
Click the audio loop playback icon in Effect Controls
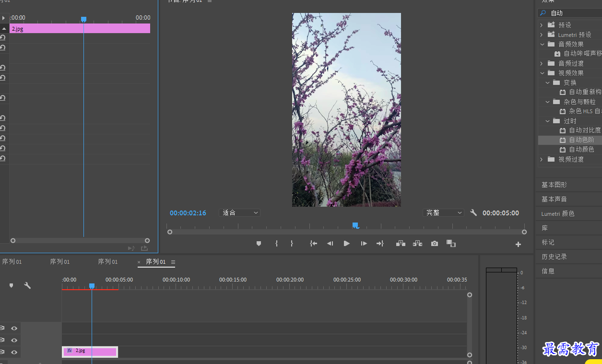[131, 248]
